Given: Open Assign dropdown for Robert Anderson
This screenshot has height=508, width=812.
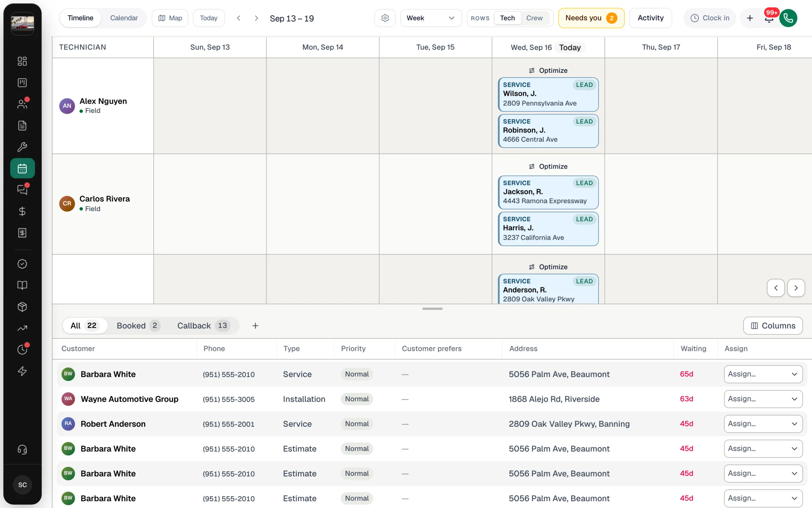Looking at the screenshot, I should [x=763, y=424].
